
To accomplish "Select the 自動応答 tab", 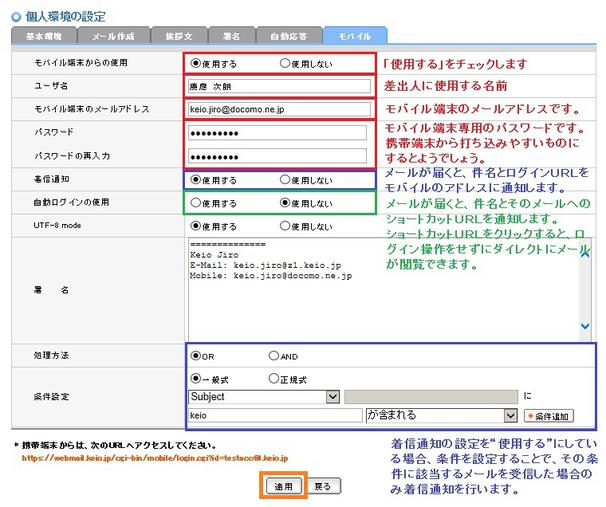I will [x=288, y=36].
